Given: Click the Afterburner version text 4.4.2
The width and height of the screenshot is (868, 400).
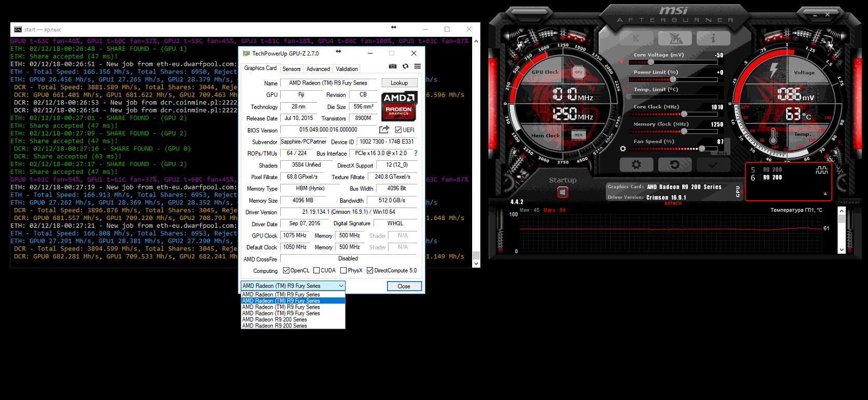Looking at the screenshot, I should 517,202.
